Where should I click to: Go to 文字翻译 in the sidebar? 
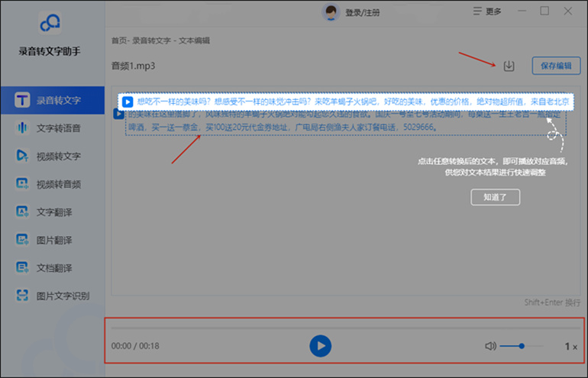tap(53, 212)
